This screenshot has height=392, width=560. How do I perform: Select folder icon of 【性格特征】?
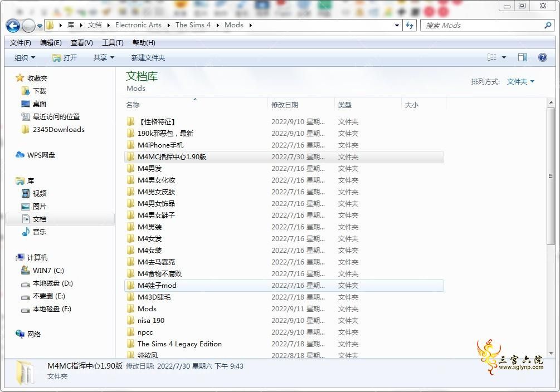pyautogui.click(x=130, y=122)
